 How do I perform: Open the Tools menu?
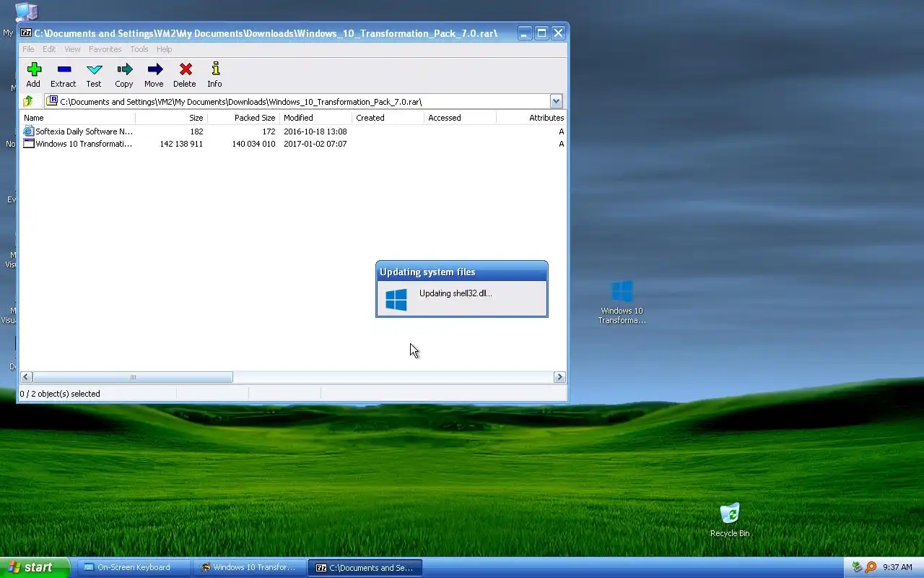(139, 49)
